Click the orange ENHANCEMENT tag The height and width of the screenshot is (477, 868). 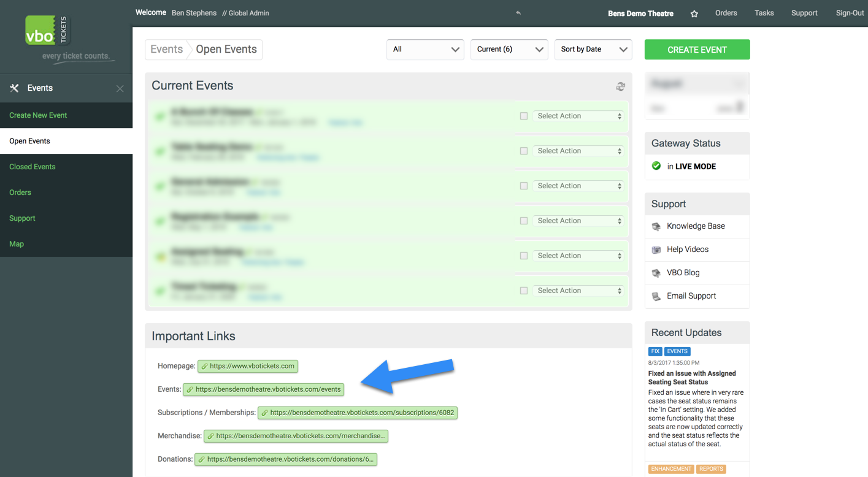tap(671, 469)
